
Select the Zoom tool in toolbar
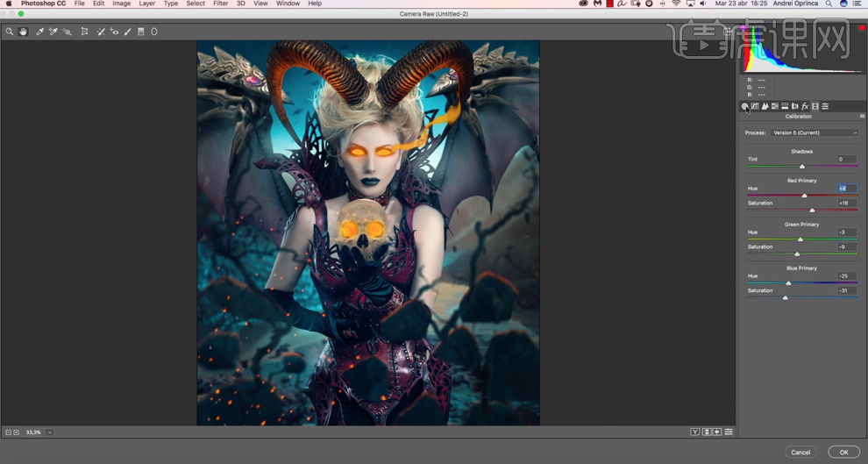10,32
